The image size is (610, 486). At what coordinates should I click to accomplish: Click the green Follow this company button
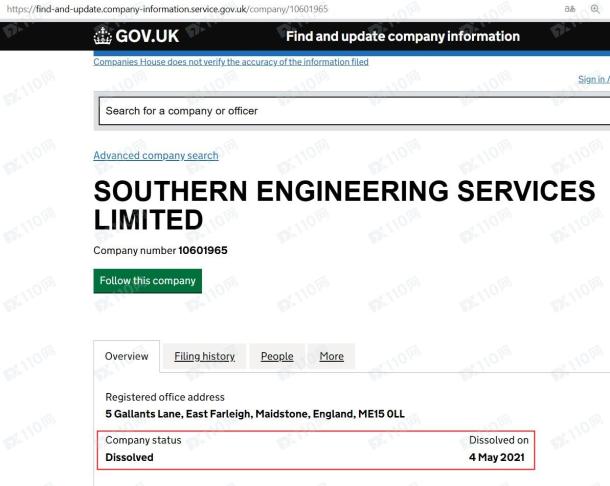(x=147, y=281)
